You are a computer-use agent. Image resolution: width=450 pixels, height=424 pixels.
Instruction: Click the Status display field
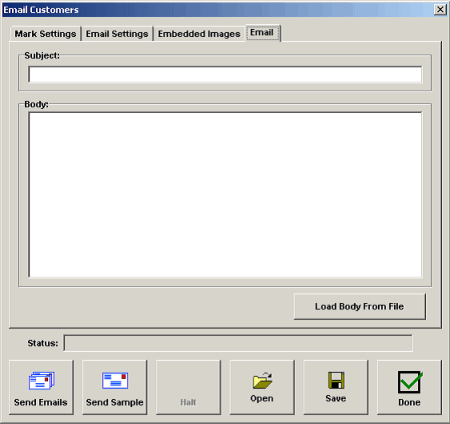point(238,343)
